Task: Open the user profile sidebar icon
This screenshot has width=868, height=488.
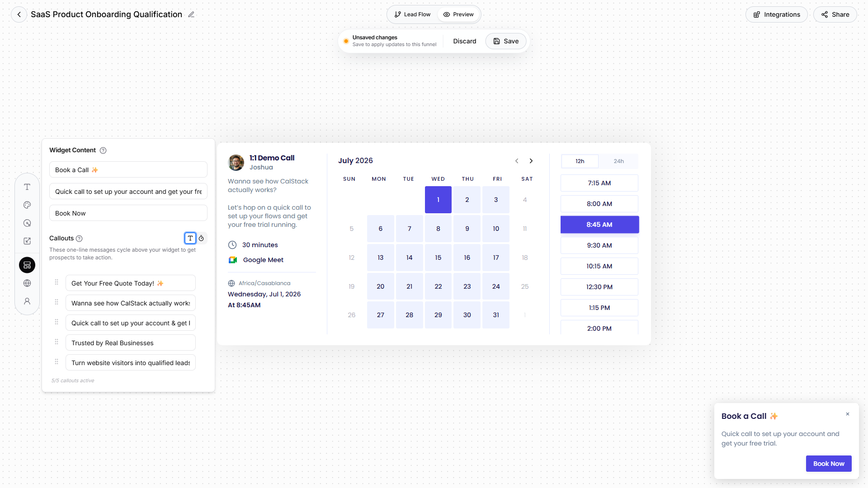Action: 27,301
